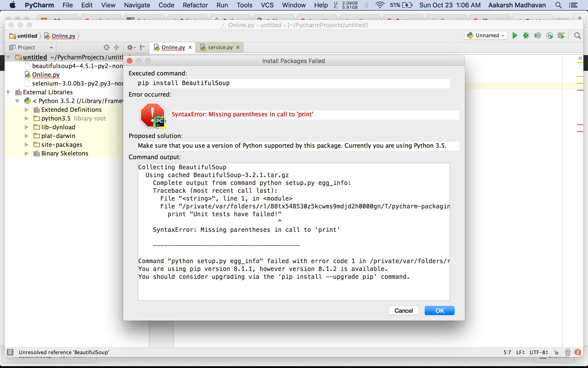Click the concurrency diagram run icon
This screenshot has width=588, height=368.
point(561,36)
